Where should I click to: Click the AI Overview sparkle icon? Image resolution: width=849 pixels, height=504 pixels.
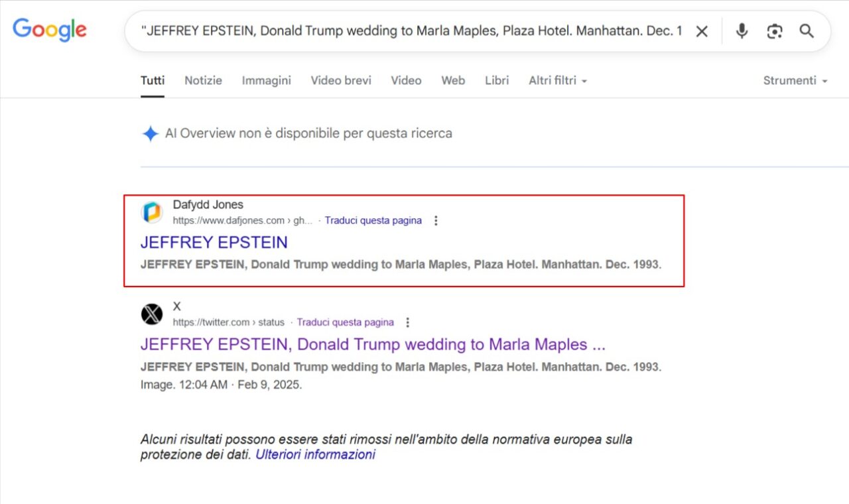151,133
